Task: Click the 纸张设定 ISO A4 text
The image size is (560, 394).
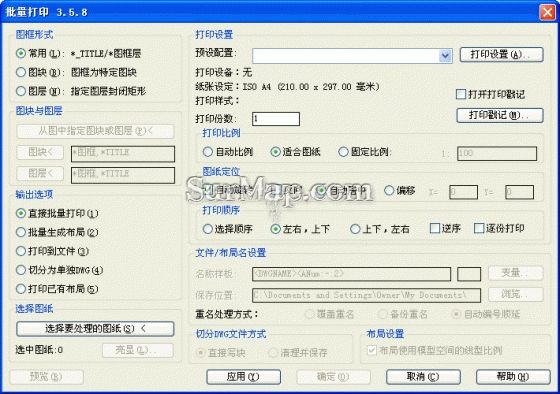Action: [x=287, y=87]
